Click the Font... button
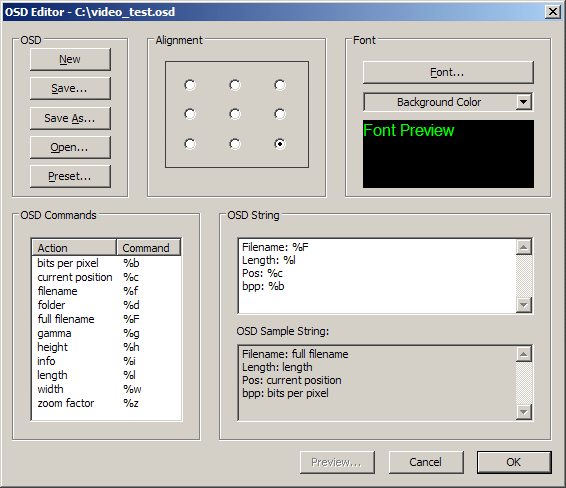The height and width of the screenshot is (488, 566). 448,72
